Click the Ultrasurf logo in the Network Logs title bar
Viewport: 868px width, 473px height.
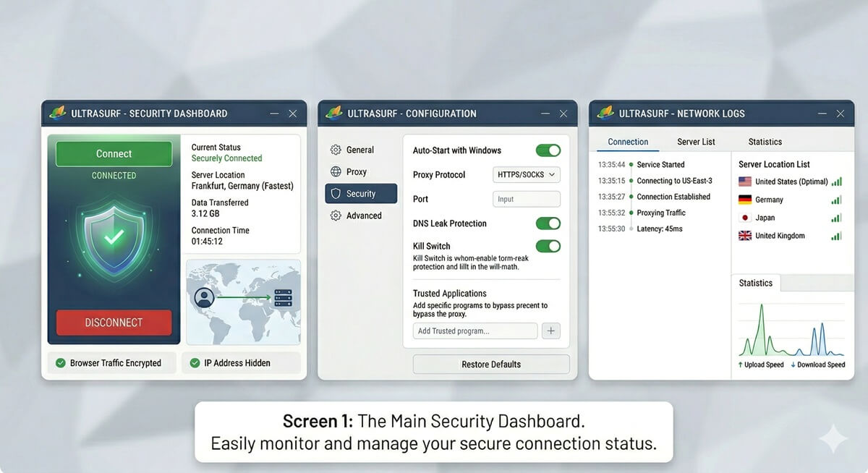pos(605,113)
